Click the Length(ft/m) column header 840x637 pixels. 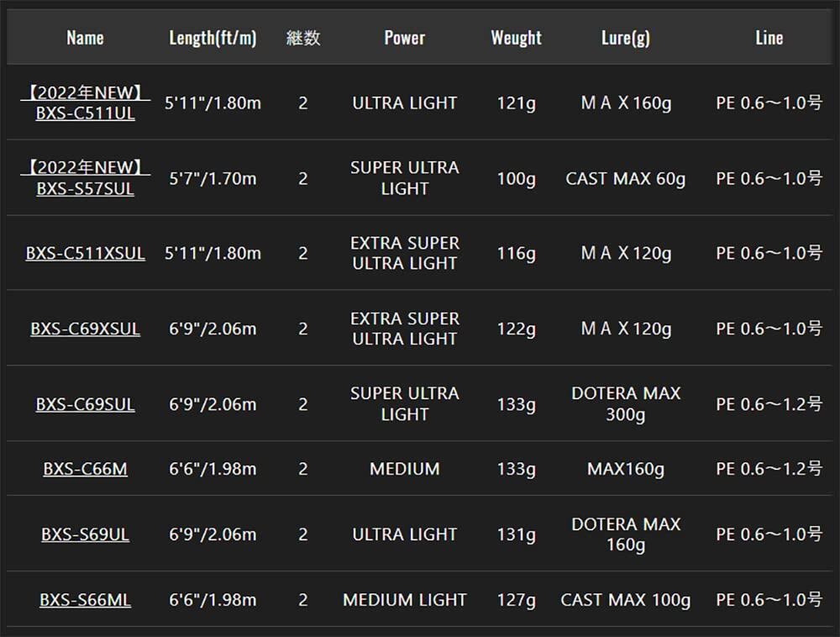click(x=213, y=38)
